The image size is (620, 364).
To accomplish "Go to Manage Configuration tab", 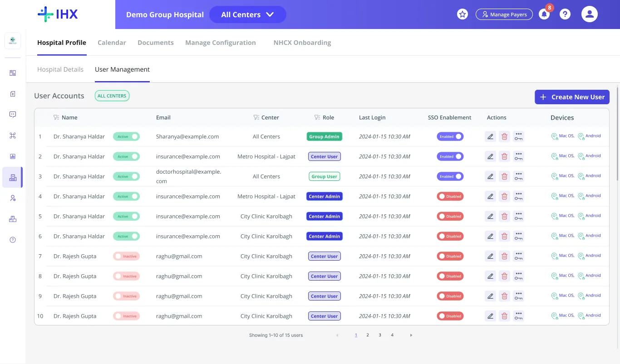I will (221, 43).
